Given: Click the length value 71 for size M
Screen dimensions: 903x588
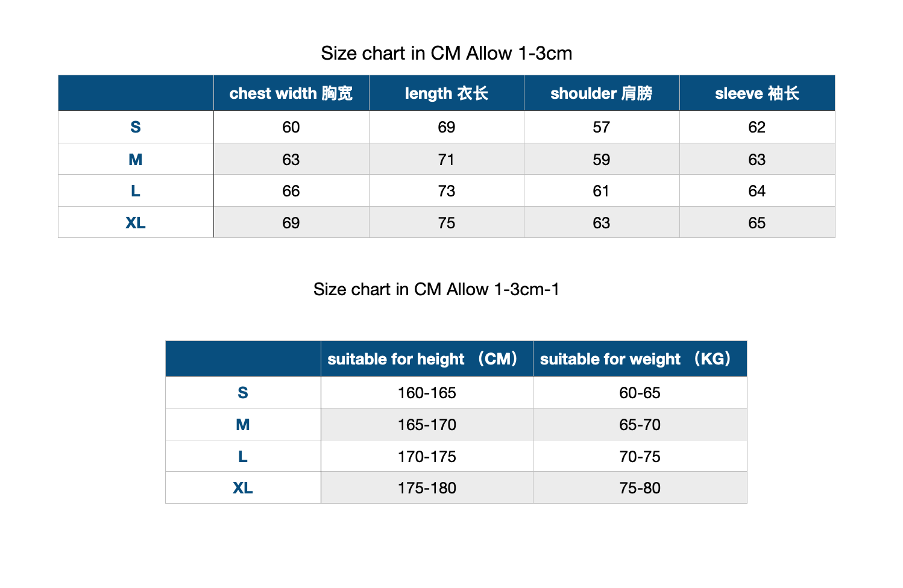Looking at the screenshot, I should 446,160.
